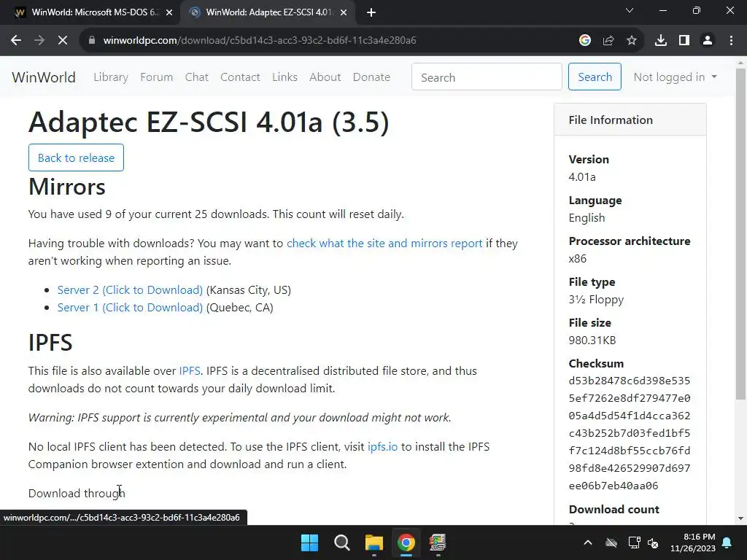
Task: Open File Explorer from taskbar
Action: point(374,542)
